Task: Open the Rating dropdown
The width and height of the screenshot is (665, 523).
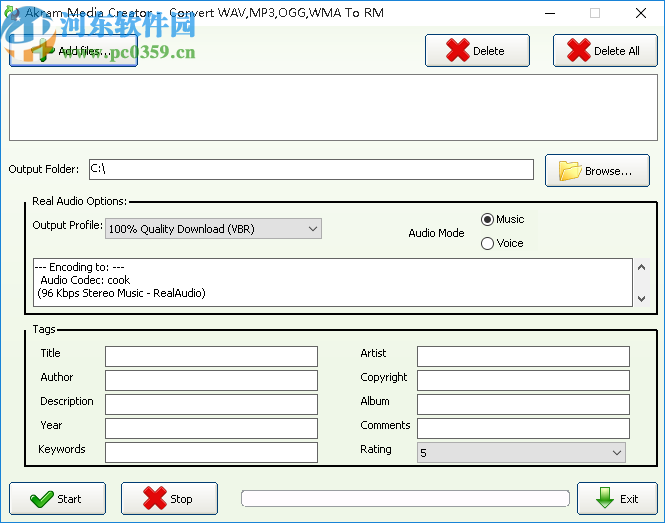Action: 521,453
